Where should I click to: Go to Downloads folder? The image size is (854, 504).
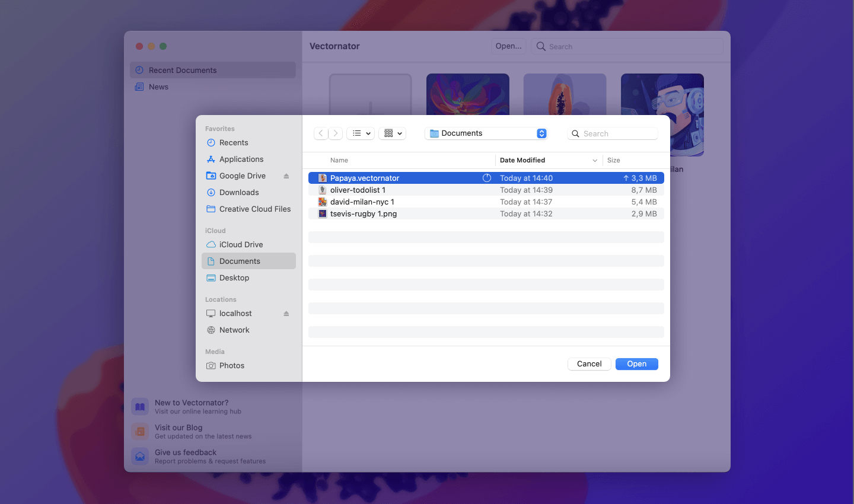point(248,192)
